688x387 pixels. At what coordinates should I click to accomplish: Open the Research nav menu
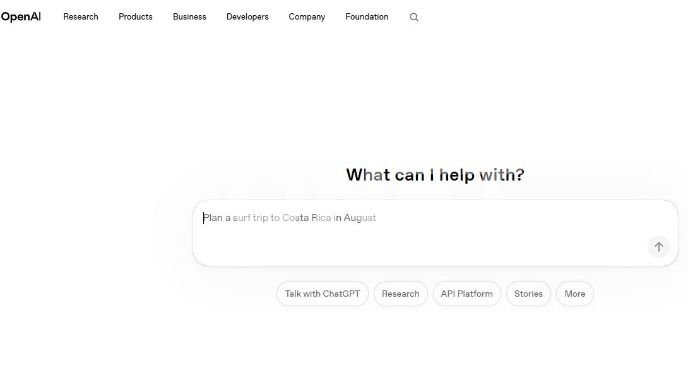point(81,17)
